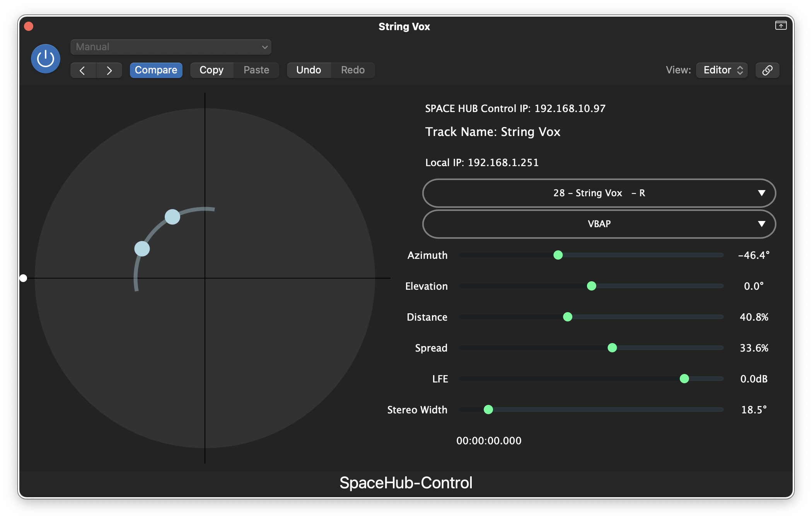Adjust the Spread slider handle
812x520 pixels.
click(612, 348)
